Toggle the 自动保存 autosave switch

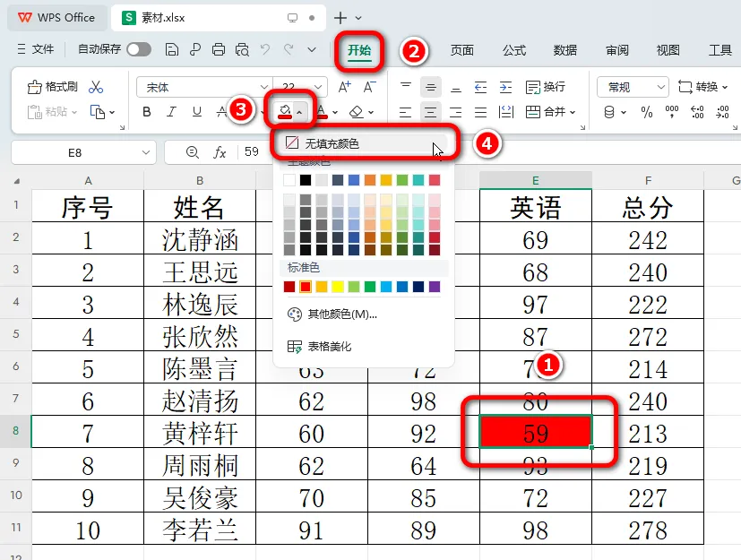[x=139, y=49]
